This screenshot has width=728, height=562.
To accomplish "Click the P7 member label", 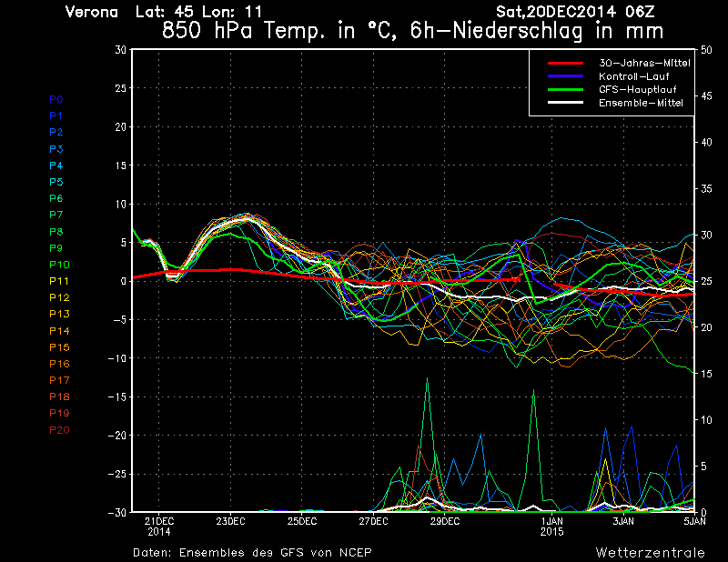I will click(56, 215).
